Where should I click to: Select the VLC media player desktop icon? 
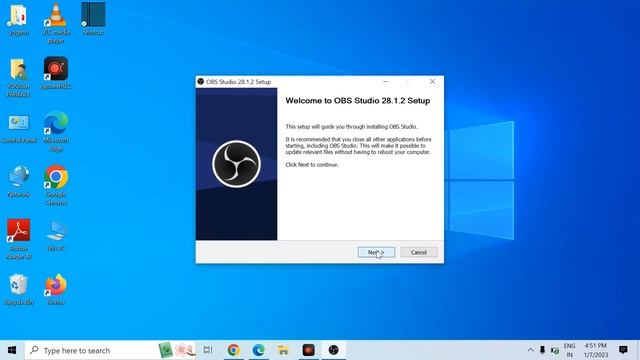56,23
